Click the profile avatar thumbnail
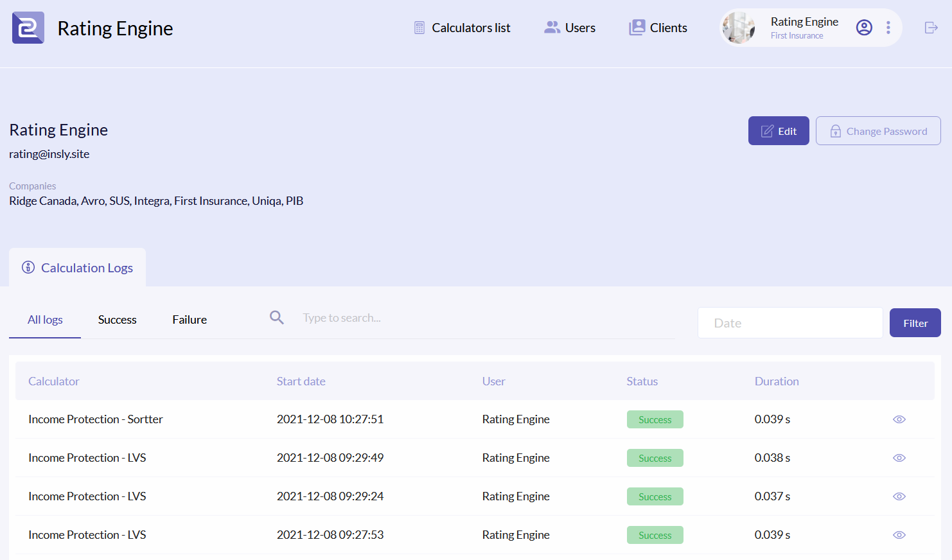Viewport: 952px width, 560px height. (739, 28)
